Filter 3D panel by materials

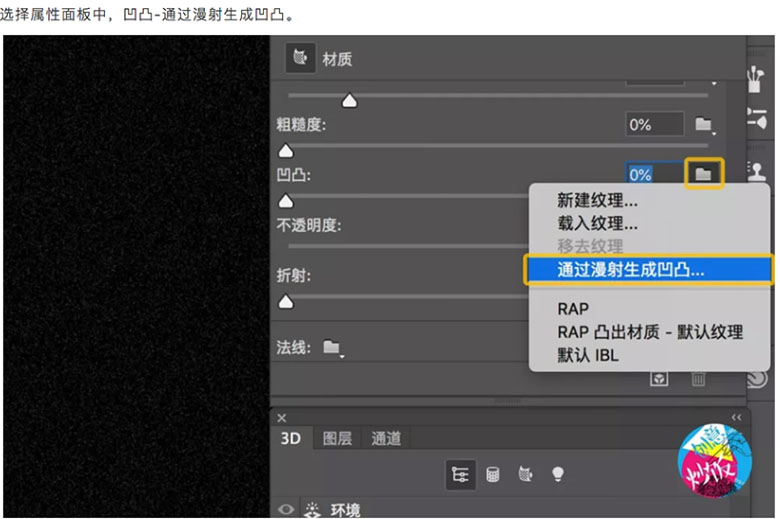tap(525, 474)
